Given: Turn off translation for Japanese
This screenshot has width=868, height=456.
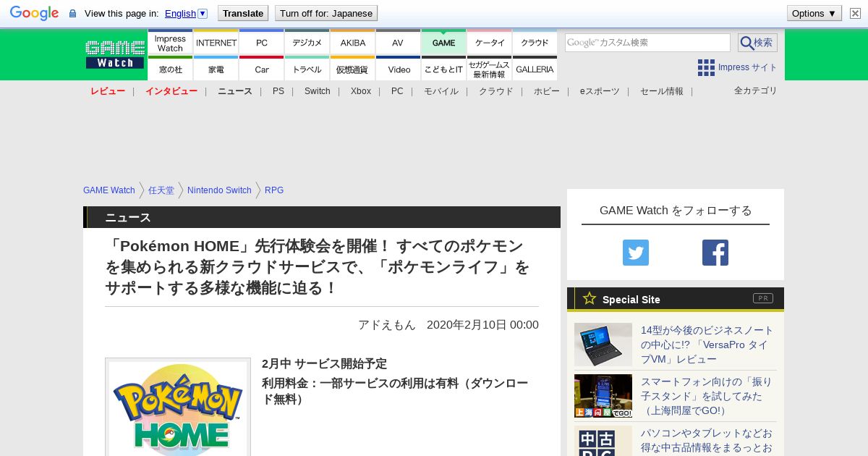Looking at the screenshot, I should point(326,13).
